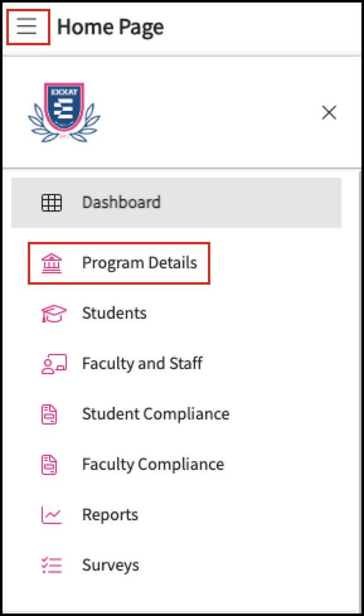Click the Exxat shield logo

click(x=64, y=112)
